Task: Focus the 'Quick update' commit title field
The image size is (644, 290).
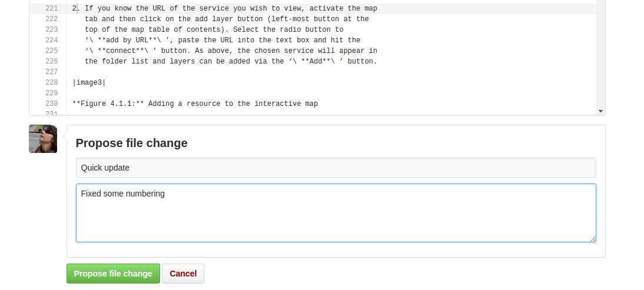Action: point(336,168)
